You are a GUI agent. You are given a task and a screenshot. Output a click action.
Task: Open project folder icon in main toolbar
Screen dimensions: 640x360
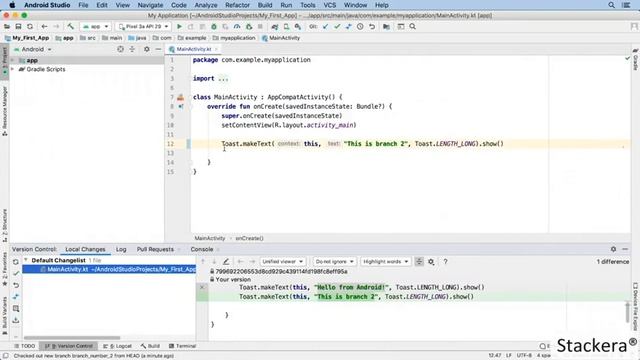[7, 27]
